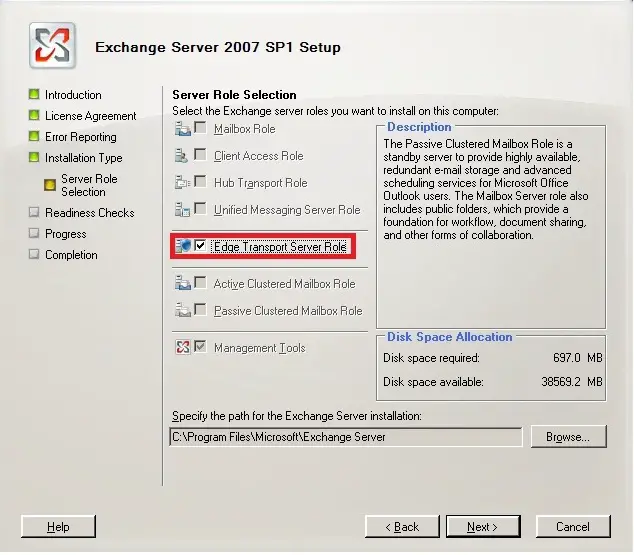634x555 pixels.
Task: Toggle the Management Tools checkbox
Action: tap(200, 346)
